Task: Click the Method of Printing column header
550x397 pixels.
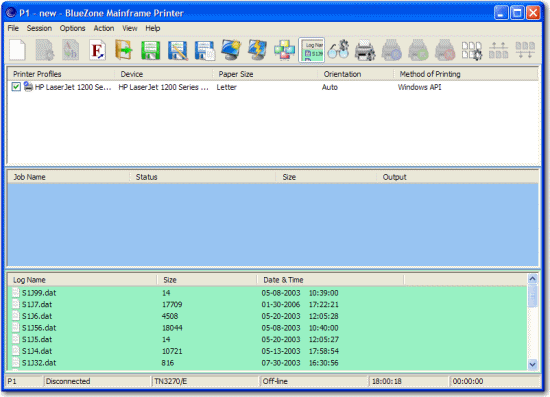Action: (465, 74)
